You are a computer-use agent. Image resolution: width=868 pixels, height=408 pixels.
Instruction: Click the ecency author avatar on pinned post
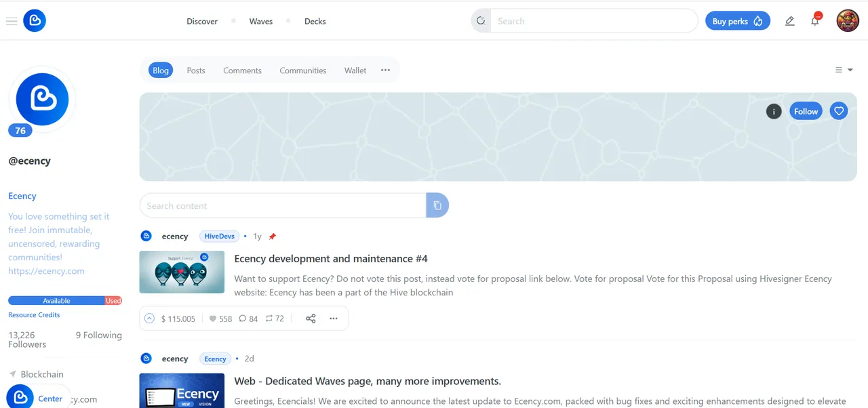146,236
